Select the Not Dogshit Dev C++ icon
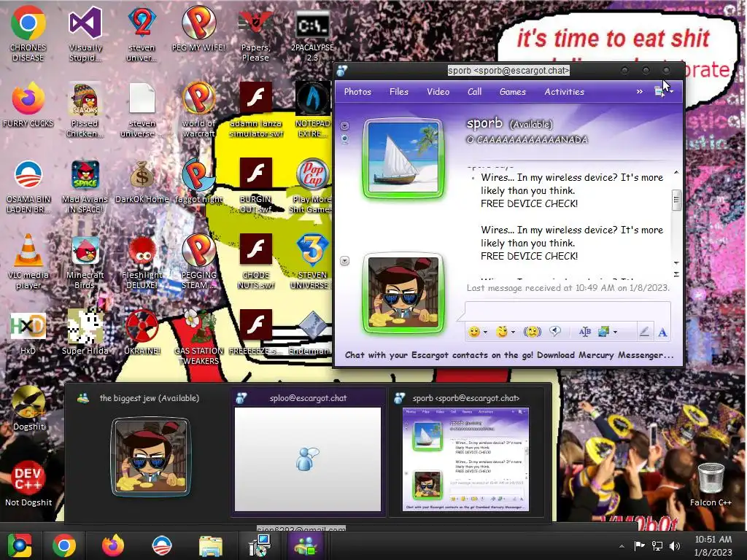Screen dimensions: 747x560 [x=28, y=484]
